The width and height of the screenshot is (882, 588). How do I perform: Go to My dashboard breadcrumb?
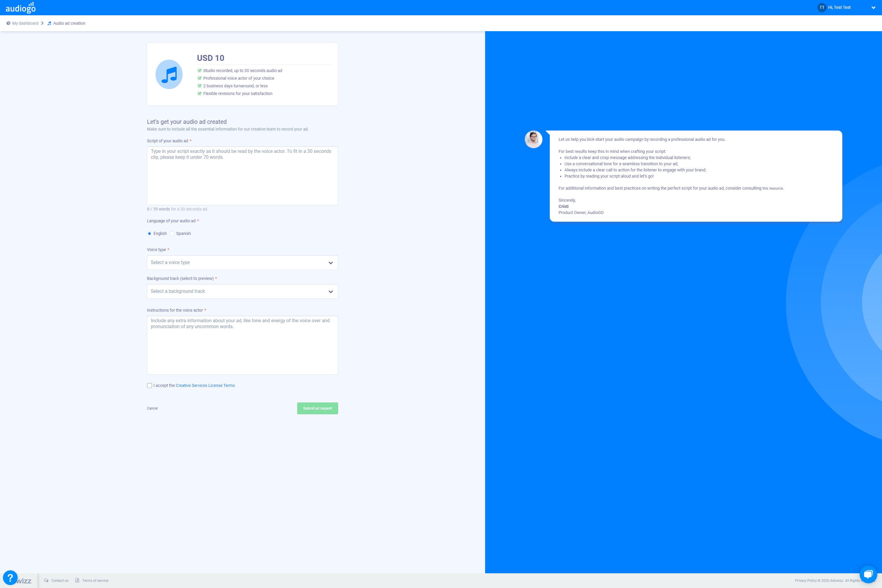pos(25,23)
